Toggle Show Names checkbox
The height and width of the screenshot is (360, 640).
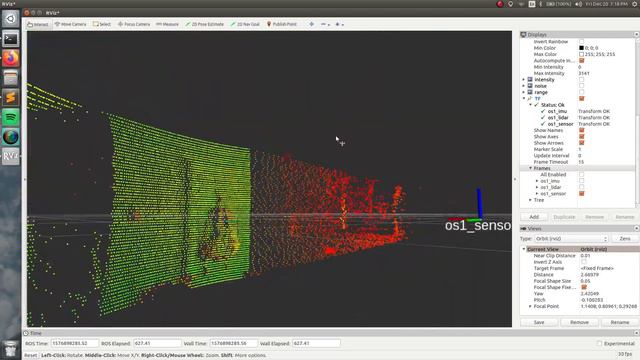581,130
